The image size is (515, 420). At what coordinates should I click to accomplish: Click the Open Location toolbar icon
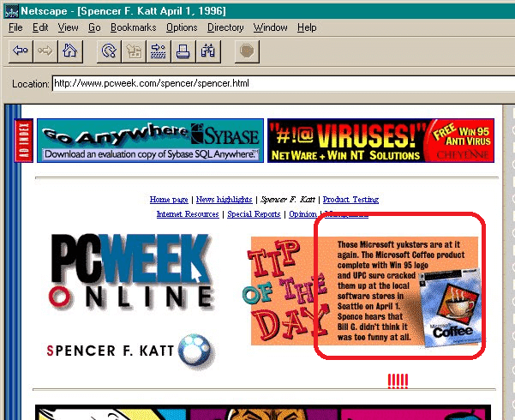[159, 51]
